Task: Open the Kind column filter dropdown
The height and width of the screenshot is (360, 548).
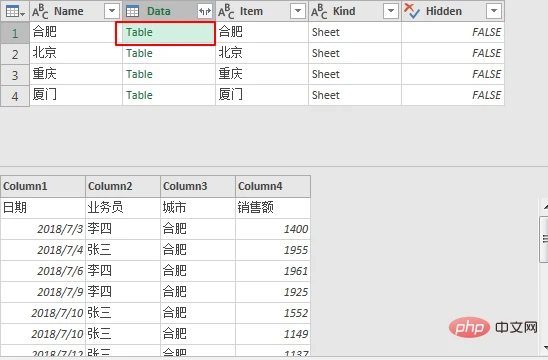Action: click(x=391, y=11)
